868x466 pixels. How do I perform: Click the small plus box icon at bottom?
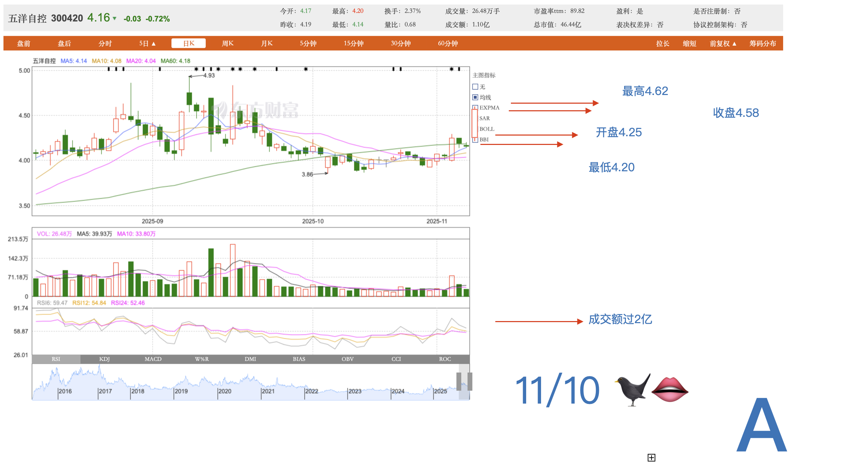[651, 458]
